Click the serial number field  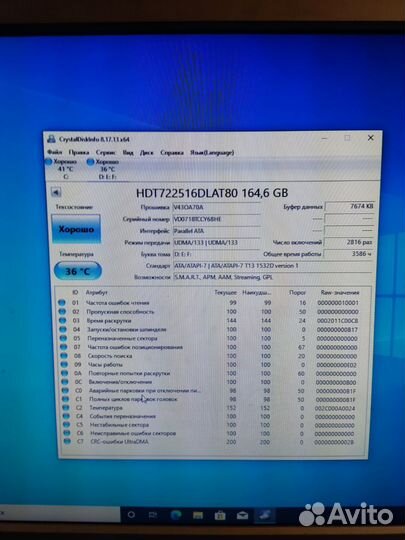click(216, 219)
